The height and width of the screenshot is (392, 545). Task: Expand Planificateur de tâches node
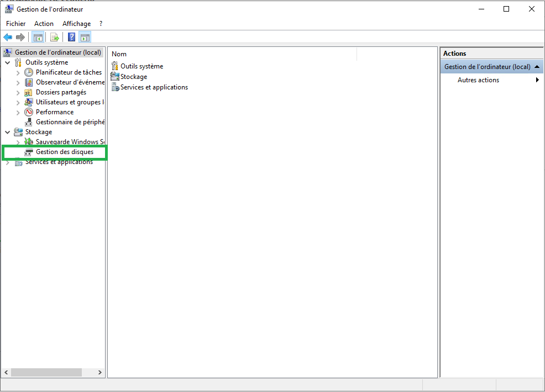point(18,72)
